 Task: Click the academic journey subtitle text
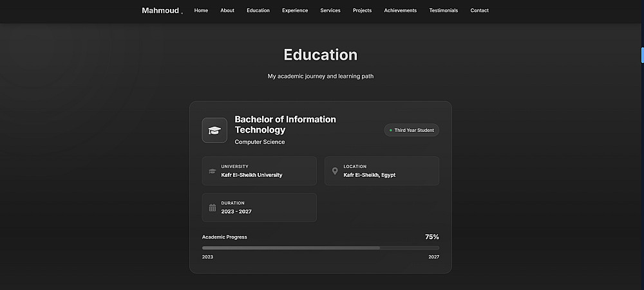click(320, 77)
